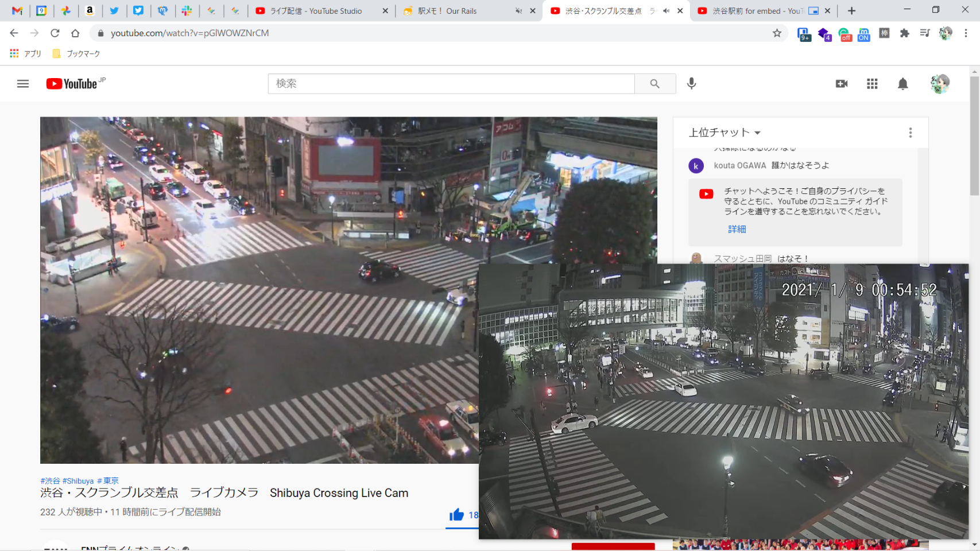This screenshot has height=551, width=980.
Task: Open the create video camera icon
Action: 841,84
